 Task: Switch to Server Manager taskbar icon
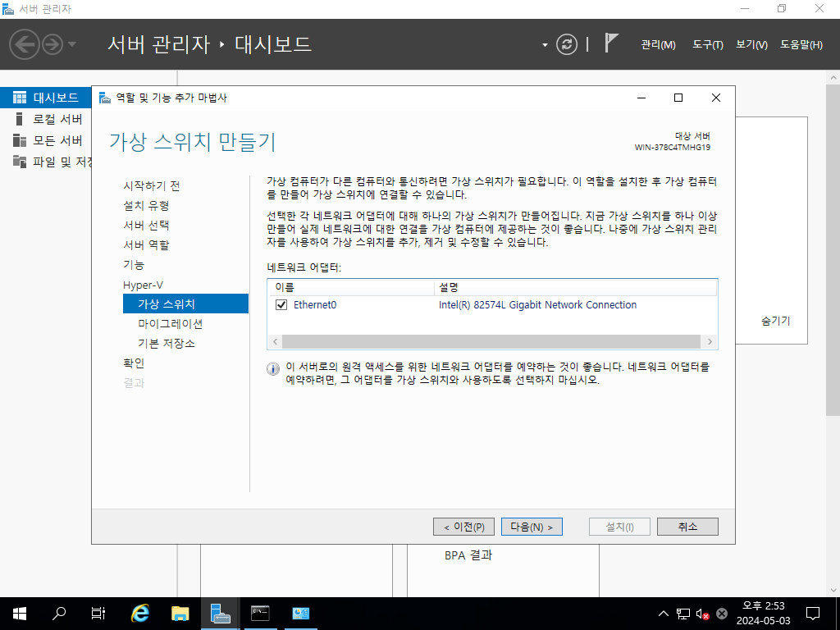[x=220, y=614]
